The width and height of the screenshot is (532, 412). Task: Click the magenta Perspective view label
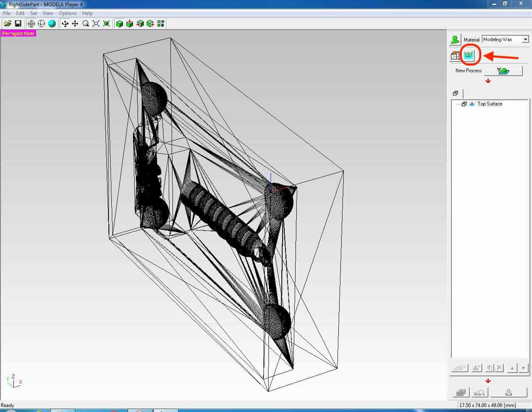[x=18, y=33]
